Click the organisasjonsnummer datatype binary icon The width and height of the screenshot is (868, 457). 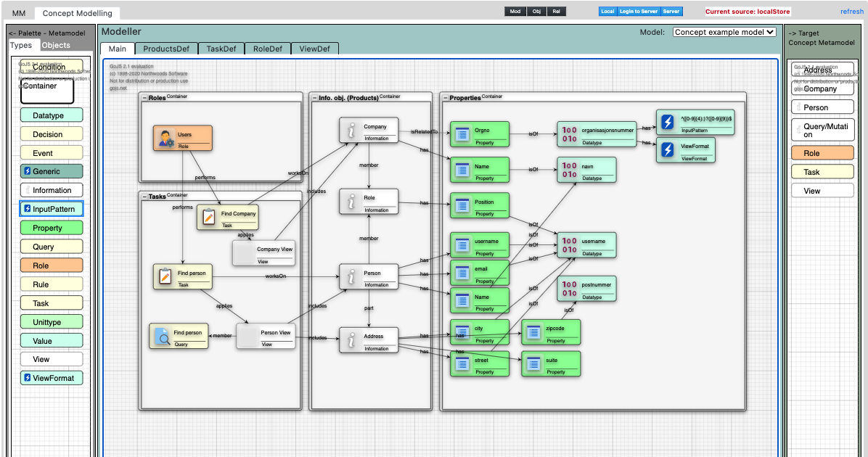[569, 134]
